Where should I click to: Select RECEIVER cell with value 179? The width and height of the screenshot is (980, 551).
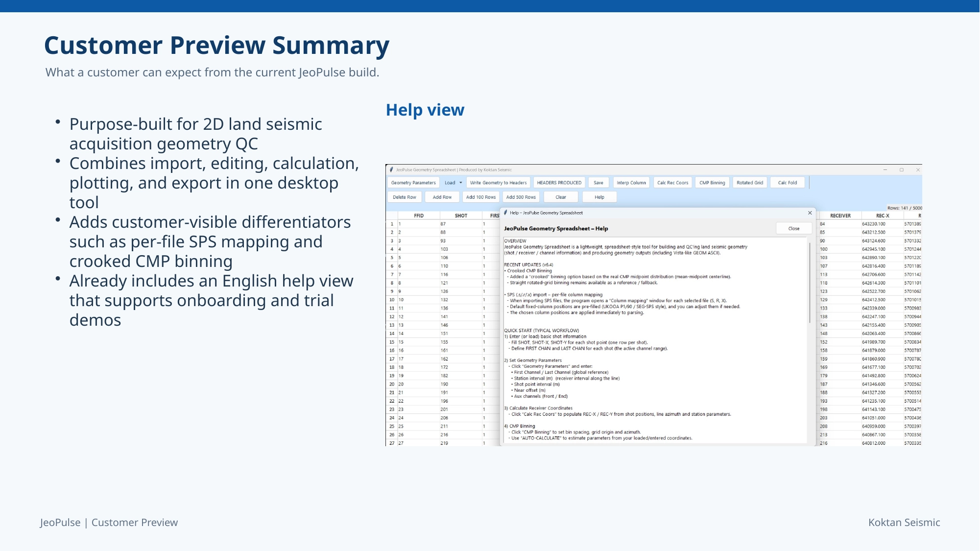pyautogui.click(x=840, y=376)
